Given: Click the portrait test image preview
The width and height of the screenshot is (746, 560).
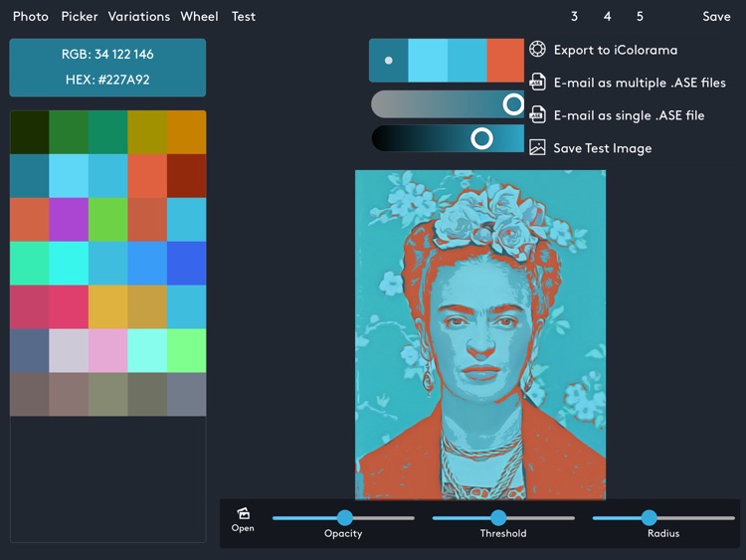Looking at the screenshot, I should pos(480,335).
